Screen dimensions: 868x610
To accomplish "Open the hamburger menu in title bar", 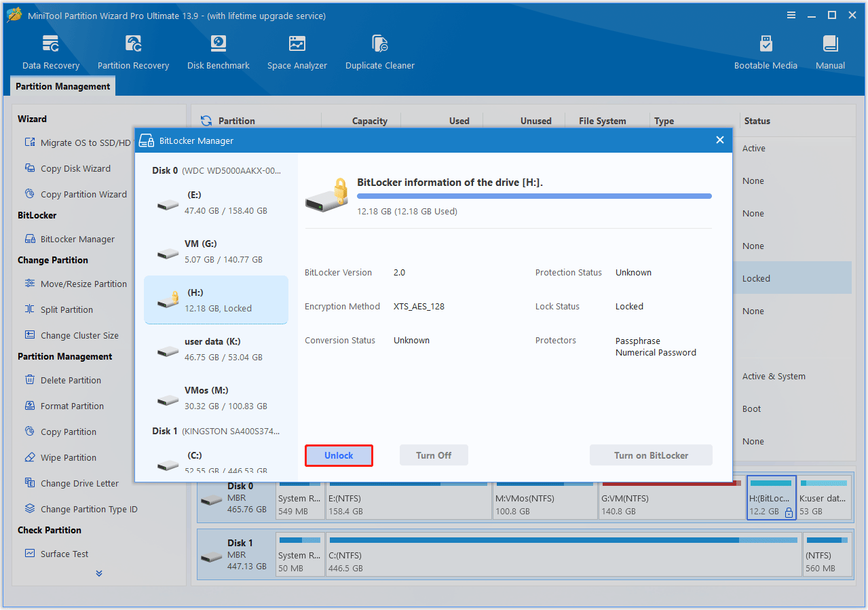I will (x=791, y=15).
